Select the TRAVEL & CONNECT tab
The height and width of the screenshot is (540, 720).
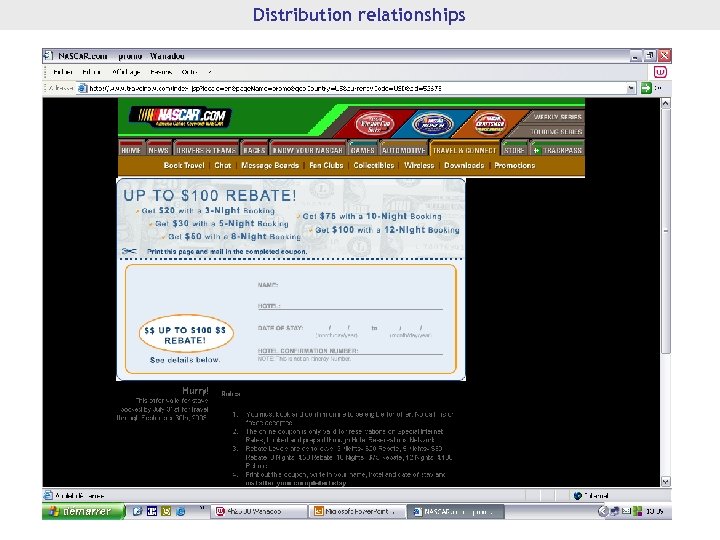coord(464,150)
